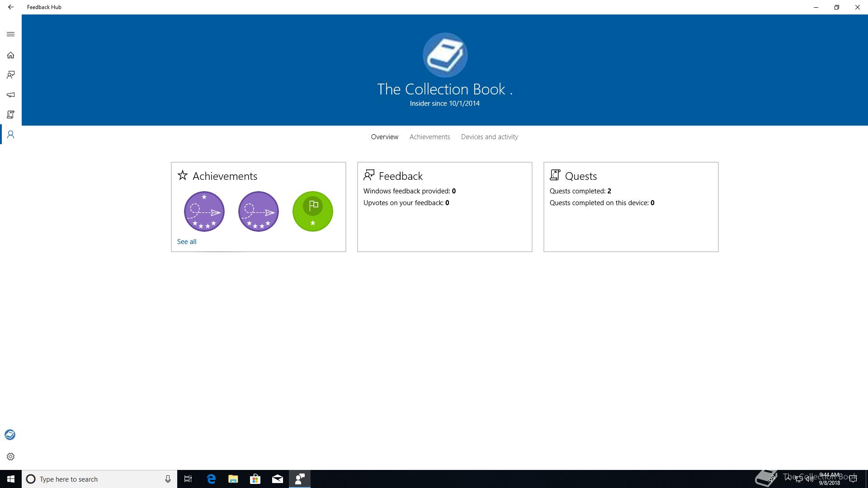Expand the hamburger navigation menu

pos(11,34)
